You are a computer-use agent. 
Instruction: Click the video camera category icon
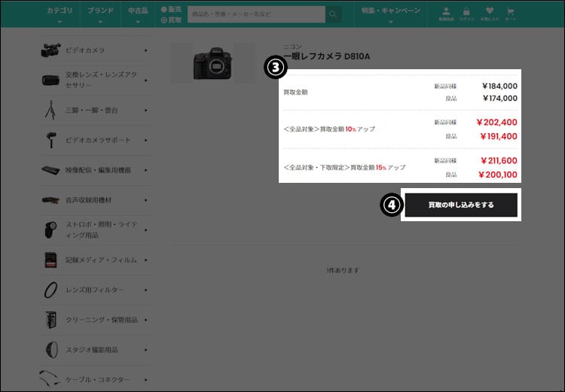[50, 50]
